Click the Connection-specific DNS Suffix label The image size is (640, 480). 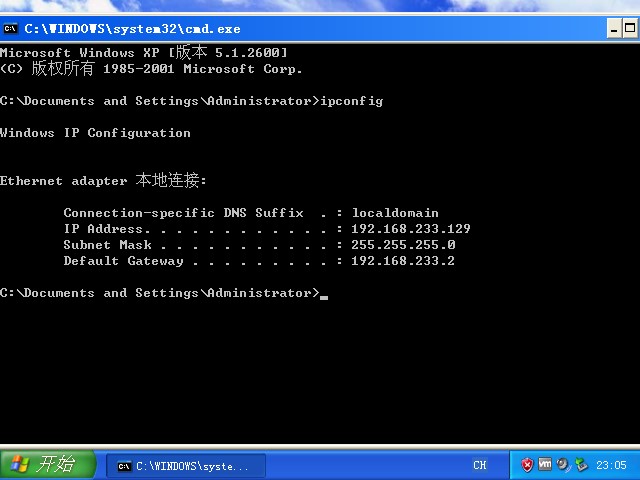point(184,213)
